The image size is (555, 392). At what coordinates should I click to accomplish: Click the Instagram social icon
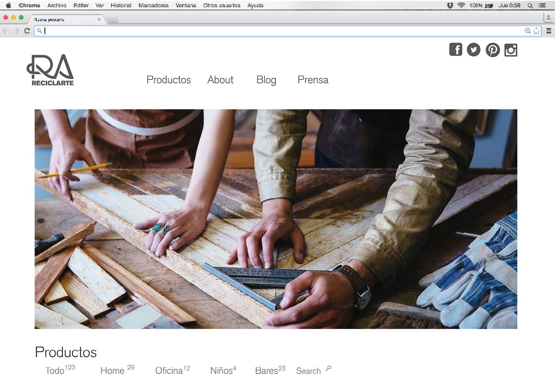pos(511,50)
